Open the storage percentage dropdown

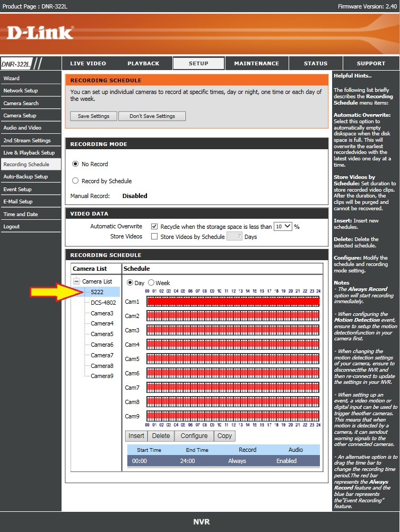[x=283, y=226]
